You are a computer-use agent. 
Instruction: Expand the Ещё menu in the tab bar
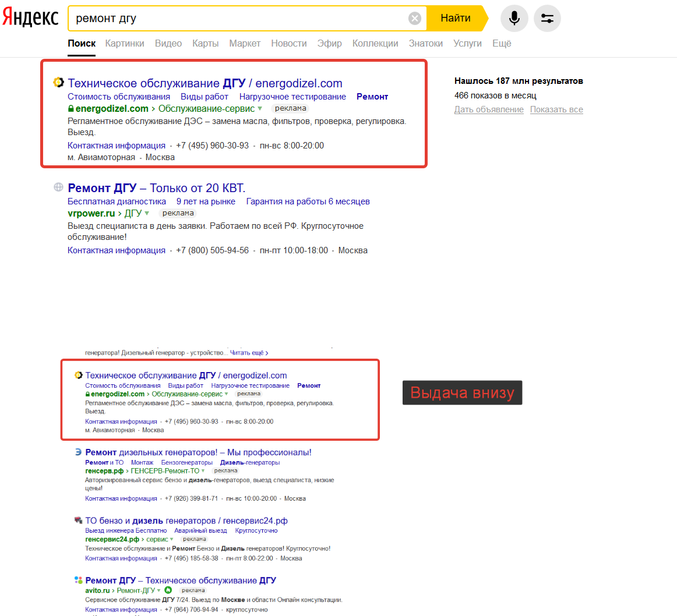pyautogui.click(x=502, y=43)
